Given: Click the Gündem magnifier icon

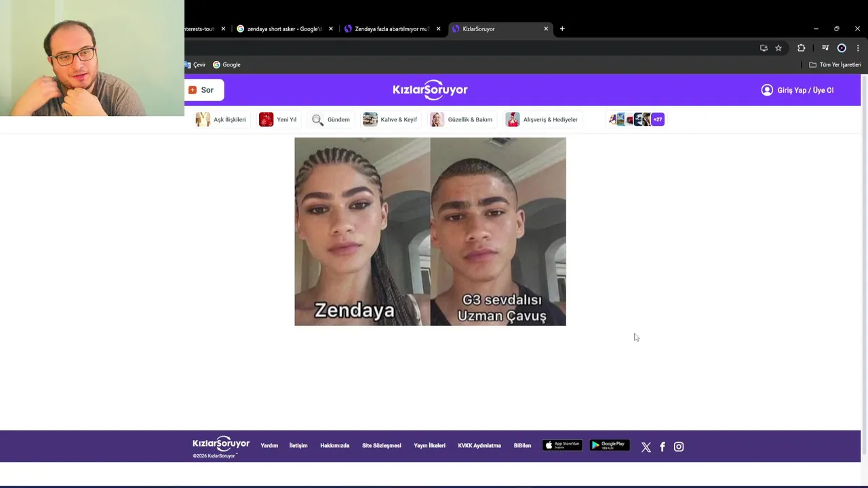Looking at the screenshot, I should coord(317,119).
